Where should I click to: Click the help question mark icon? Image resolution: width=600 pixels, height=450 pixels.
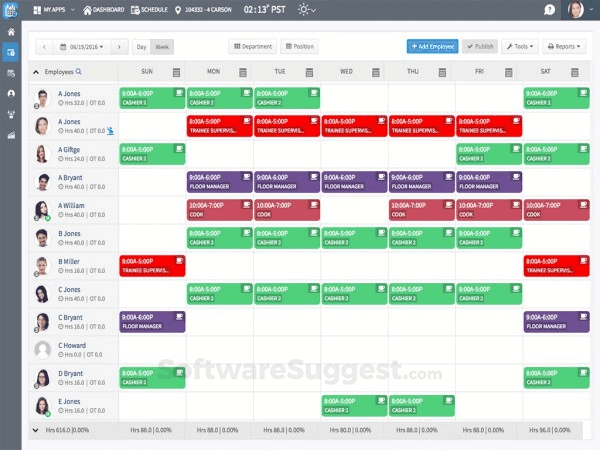pos(549,10)
